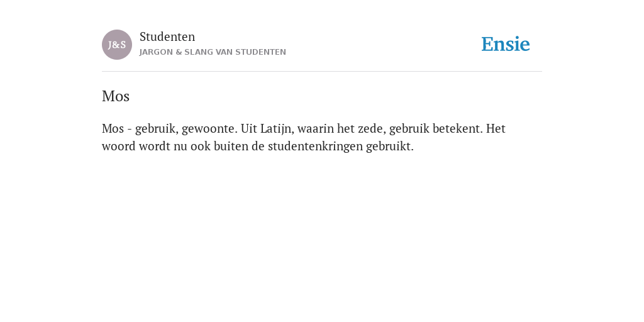Click the J&S round avatar icon
The image size is (644, 322).
116,45
